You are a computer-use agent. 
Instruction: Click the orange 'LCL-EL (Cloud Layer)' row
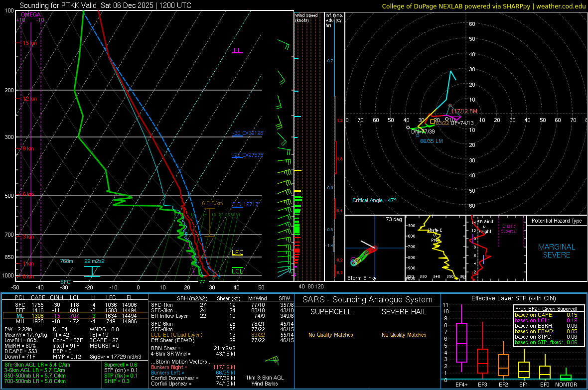click(222, 335)
